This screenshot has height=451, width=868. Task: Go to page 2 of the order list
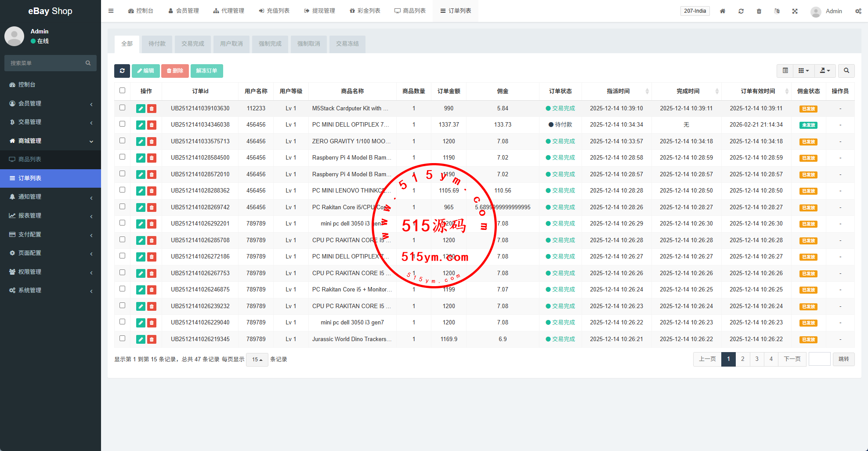click(x=742, y=359)
